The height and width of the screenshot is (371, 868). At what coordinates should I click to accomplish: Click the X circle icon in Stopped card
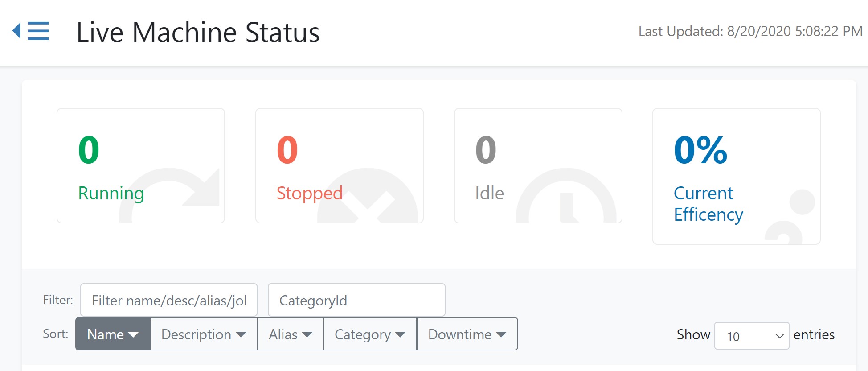tap(368, 195)
